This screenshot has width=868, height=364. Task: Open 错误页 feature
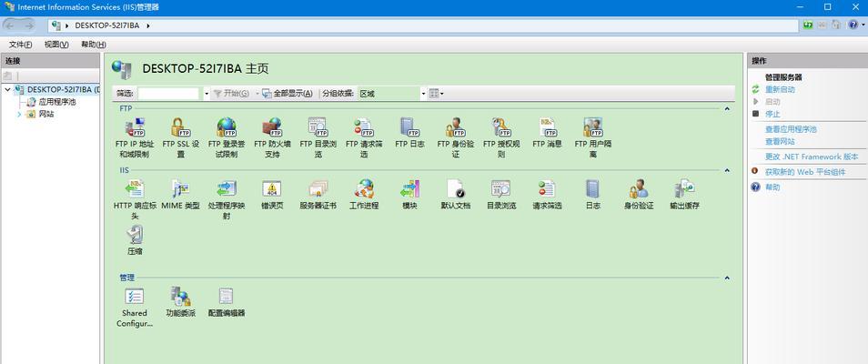[x=272, y=195]
